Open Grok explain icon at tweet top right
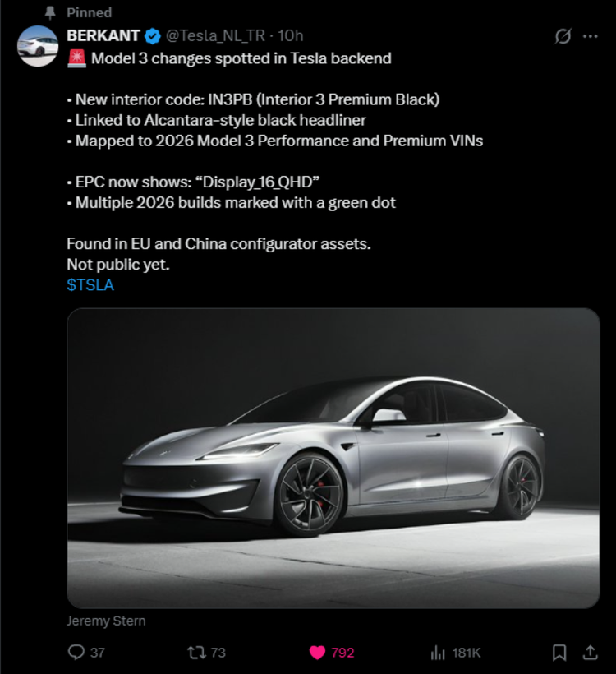Image resolution: width=616 pixels, height=674 pixels. pyautogui.click(x=563, y=37)
